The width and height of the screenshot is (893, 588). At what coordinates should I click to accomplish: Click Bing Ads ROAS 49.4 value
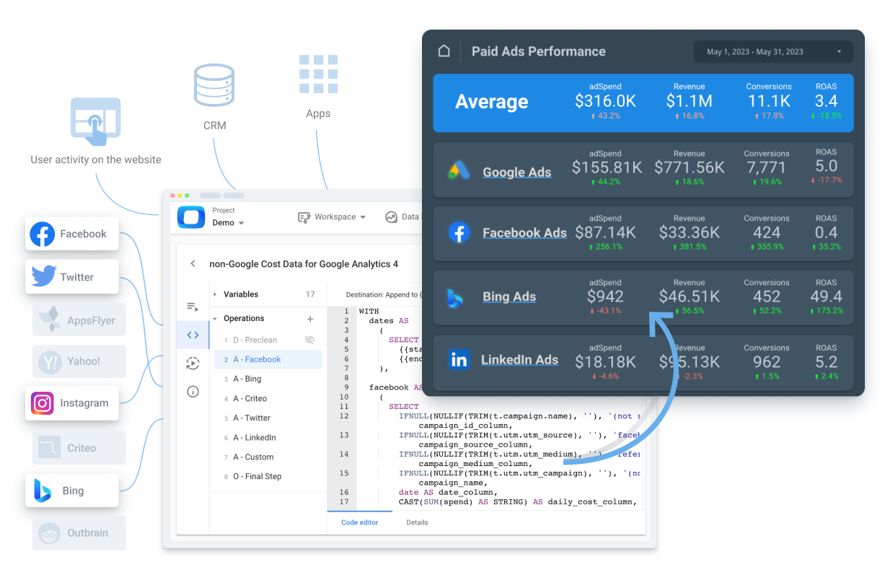(826, 297)
